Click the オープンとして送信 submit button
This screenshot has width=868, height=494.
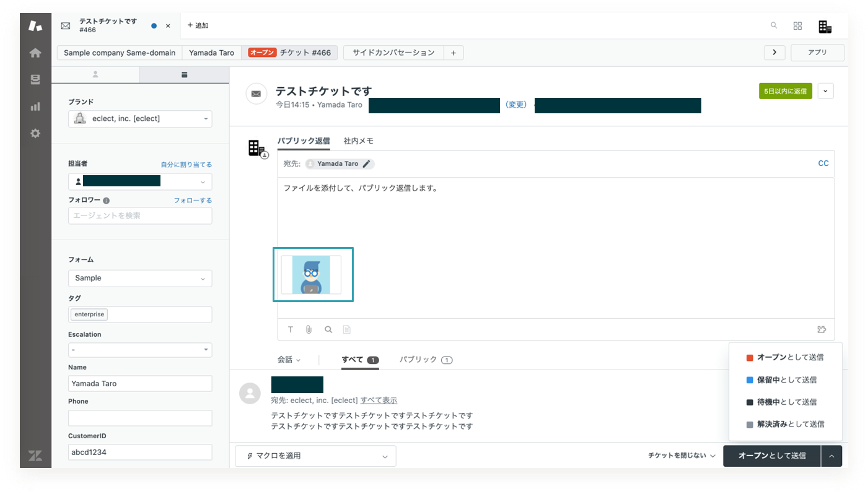coord(772,456)
